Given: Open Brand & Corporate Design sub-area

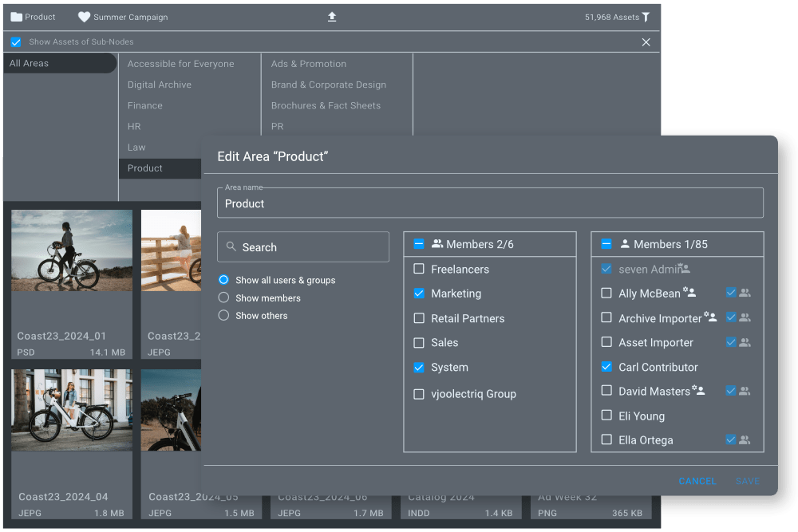Looking at the screenshot, I should 328,85.
